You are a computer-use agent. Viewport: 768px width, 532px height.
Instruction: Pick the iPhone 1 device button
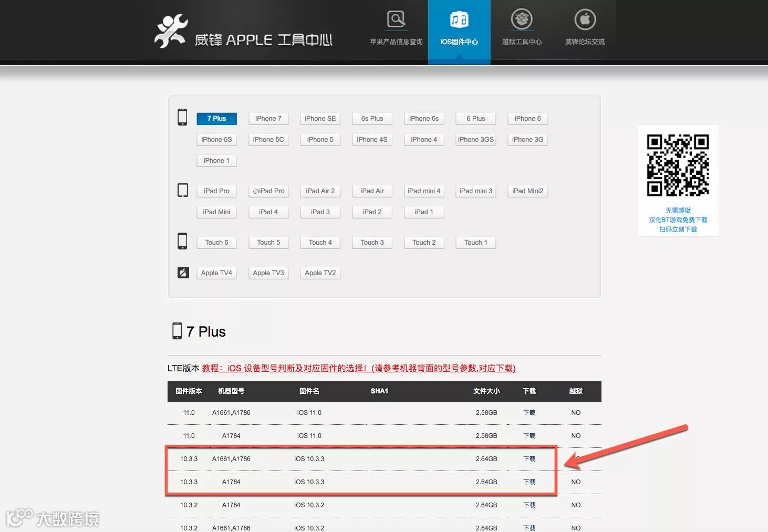tap(216, 161)
